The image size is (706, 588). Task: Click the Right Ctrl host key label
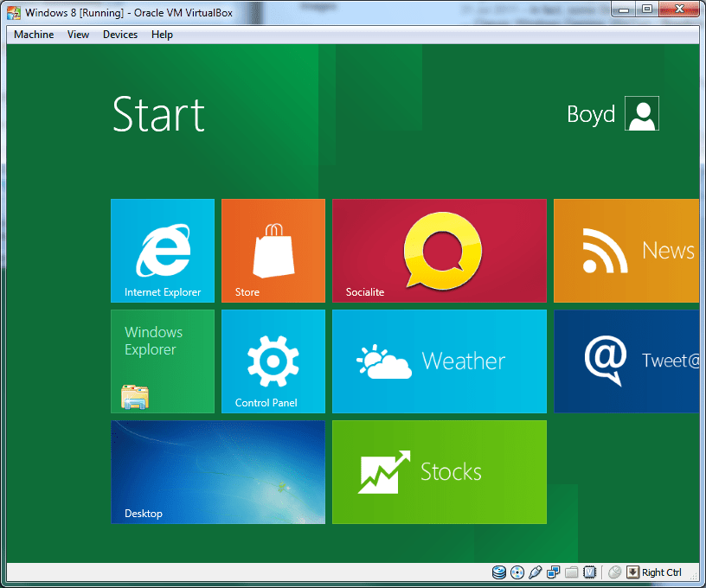tap(661, 572)
